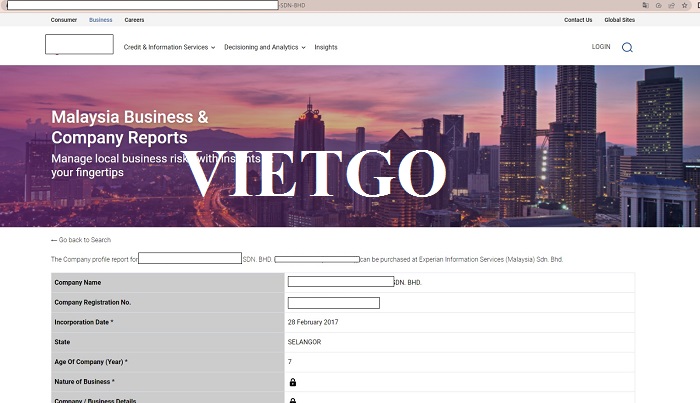The width and height of the screenshot is (700, 403).
Task: Click the lock icon beside Nature of Business
Action: click(293, 382)
